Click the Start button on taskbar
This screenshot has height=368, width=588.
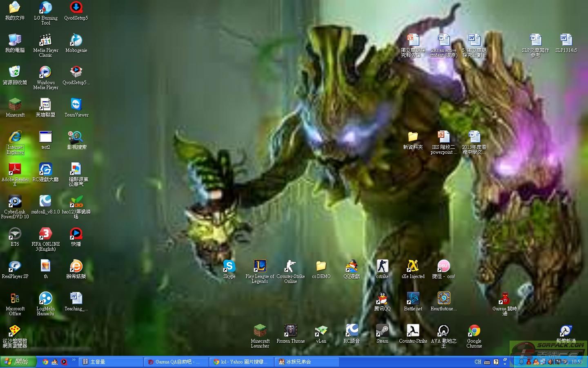(x=18, y=362)
